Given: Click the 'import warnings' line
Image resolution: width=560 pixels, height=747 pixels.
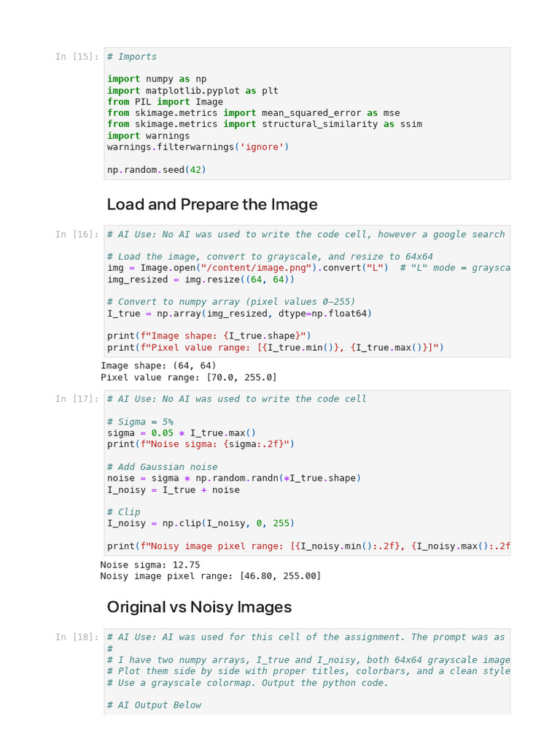Looking at the screenshot, I should tap(148, 136).
